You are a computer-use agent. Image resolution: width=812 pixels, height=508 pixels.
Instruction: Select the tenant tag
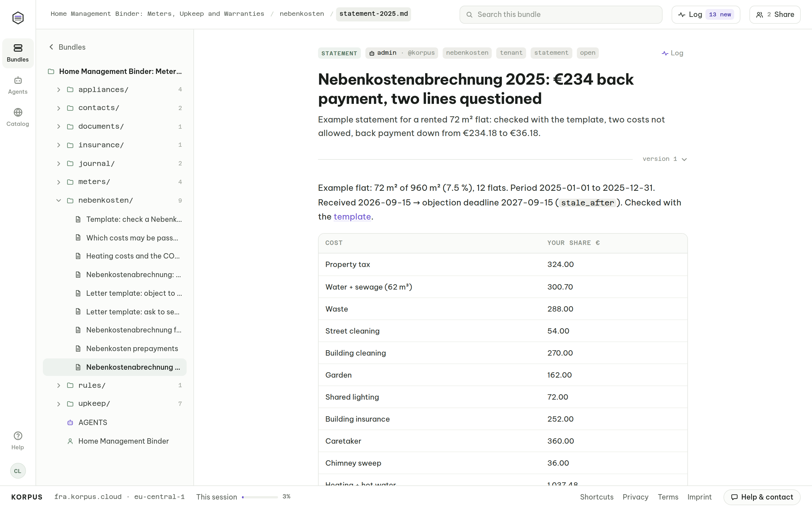tap(511, 53)
